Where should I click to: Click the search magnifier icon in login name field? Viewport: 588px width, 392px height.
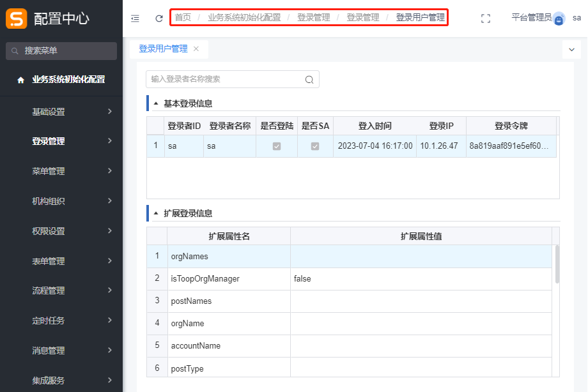309,80
